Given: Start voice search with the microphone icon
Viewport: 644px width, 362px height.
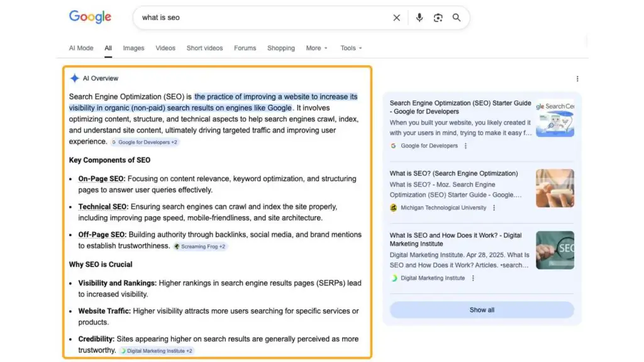Looking at the screenshot, I should coord(419,18).
